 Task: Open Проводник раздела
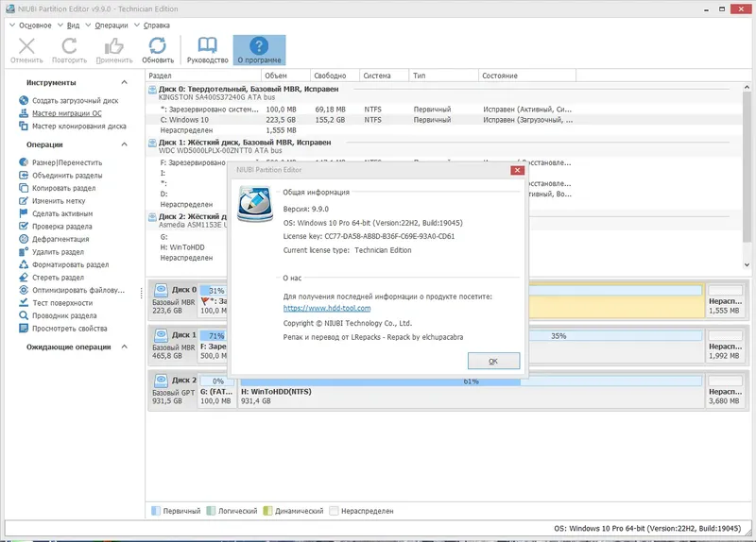(58, 315)
